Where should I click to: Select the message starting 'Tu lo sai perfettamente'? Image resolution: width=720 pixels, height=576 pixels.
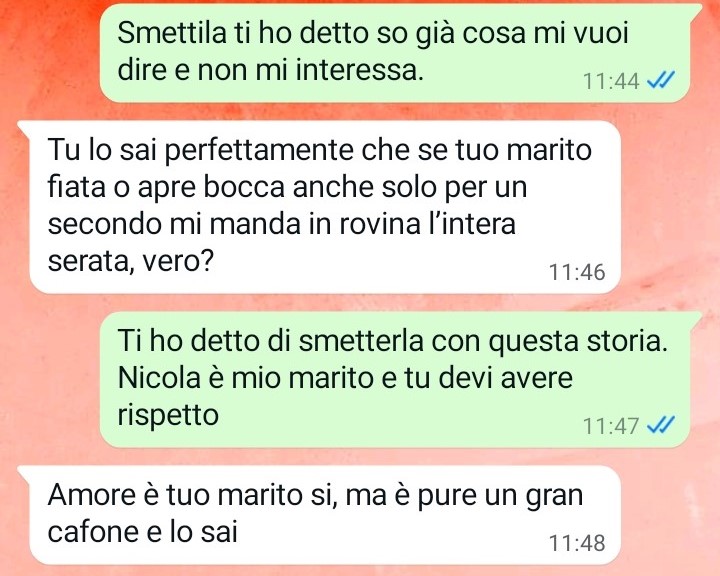(325, 207)
